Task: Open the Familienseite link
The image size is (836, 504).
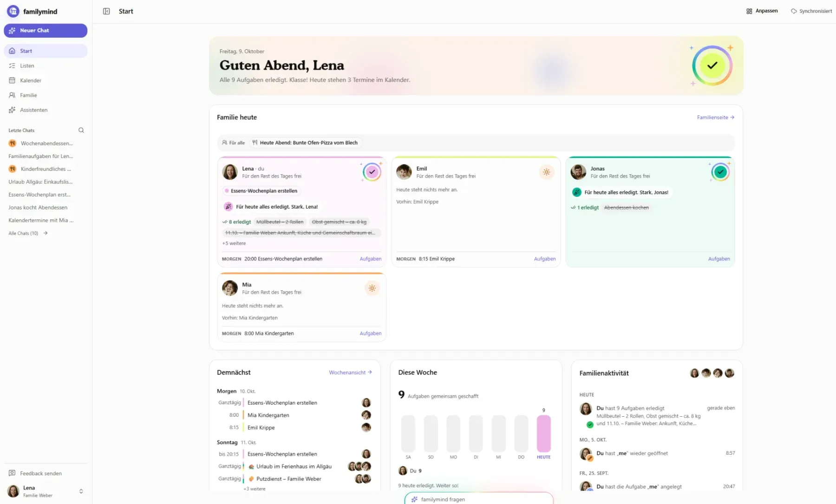Action: click(x=716, y=118)
